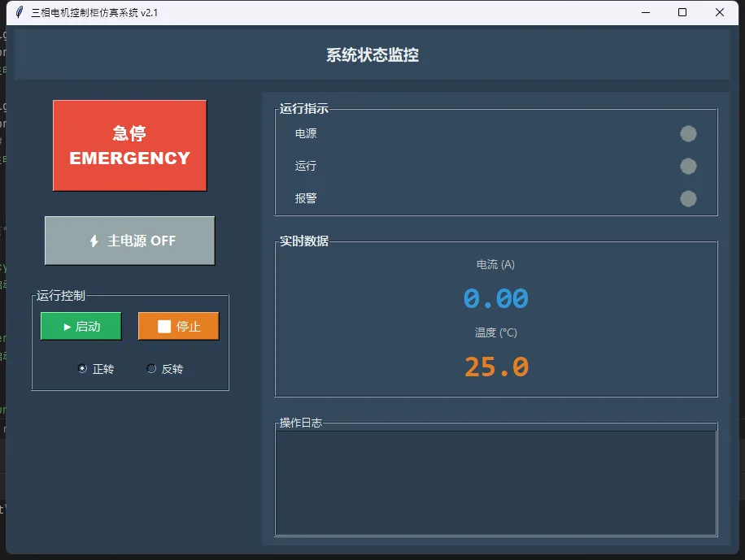Click the 运行控制 group title
The image size is (745, 560).
coord(61,295)
